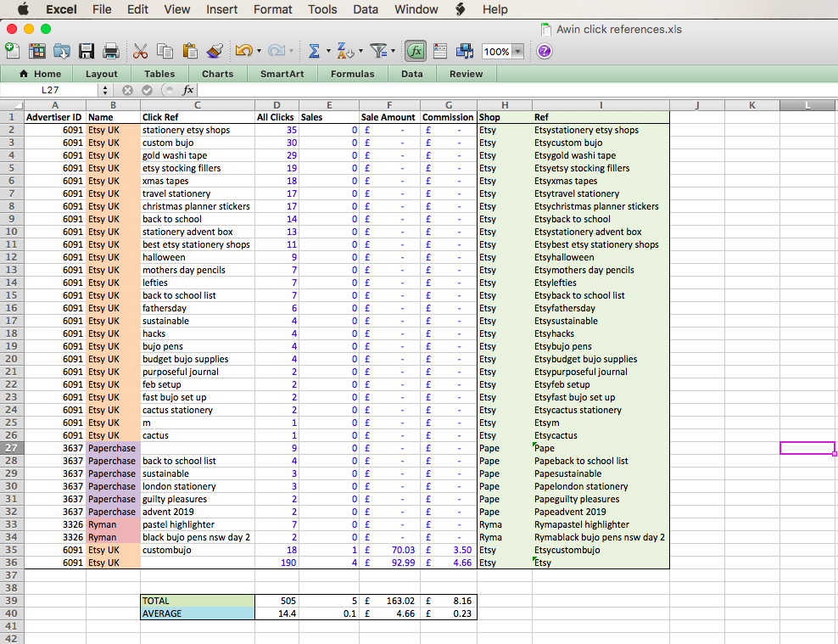Open the Redo history dropdown arrow
Image resolution: width=838 pixels, height=644 pixels.
[291, 51]
